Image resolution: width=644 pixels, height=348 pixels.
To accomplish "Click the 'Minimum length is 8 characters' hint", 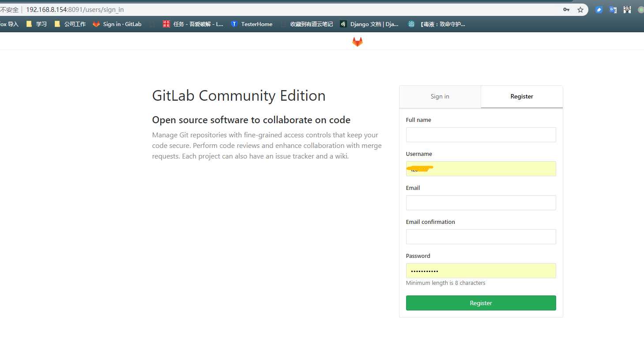I will pyautogui.click(x=445, y=283).
